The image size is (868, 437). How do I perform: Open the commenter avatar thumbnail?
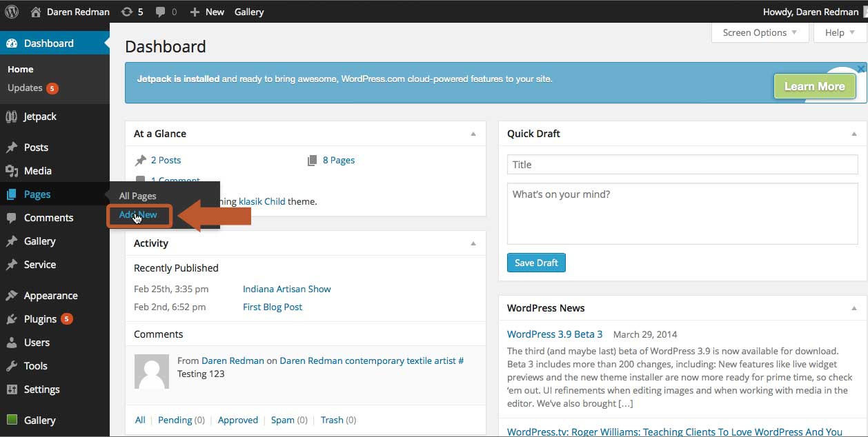coord(152,372)
